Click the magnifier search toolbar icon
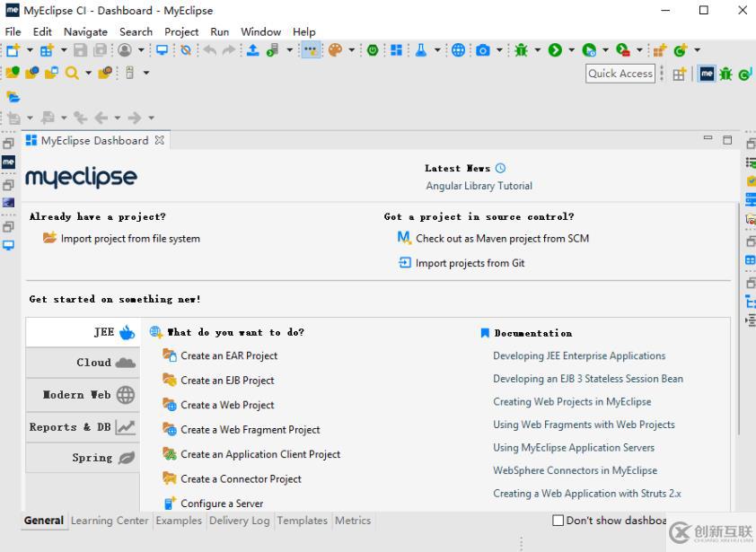756x552 pixels. click(x=71, y=73)
